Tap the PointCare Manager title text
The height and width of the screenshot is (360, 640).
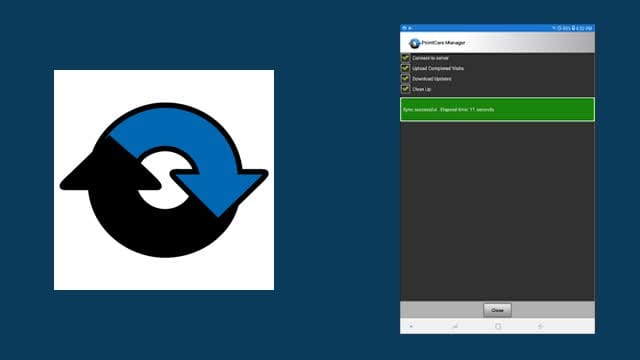click(443, 42)
